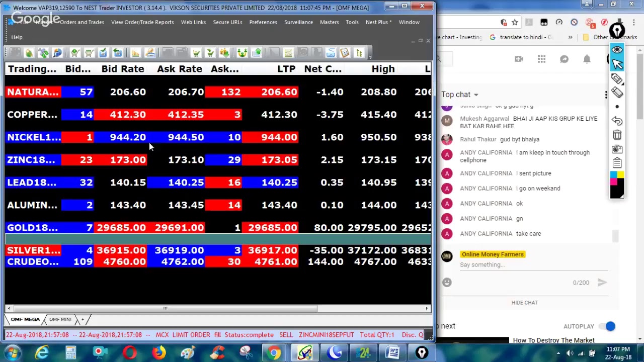Pick the black color swatch in annotation toolbar
This screenshot has height=362, width=644.
617,192
